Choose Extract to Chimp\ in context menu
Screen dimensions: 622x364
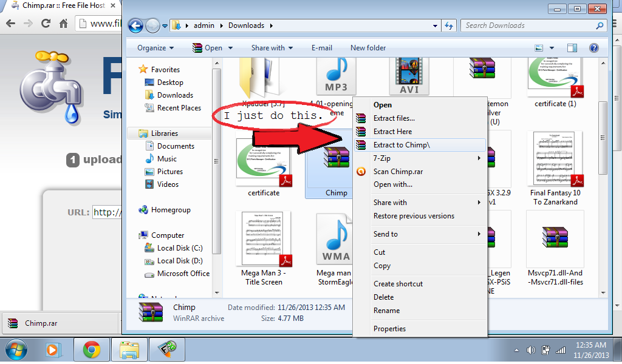[x=420, y=145]
